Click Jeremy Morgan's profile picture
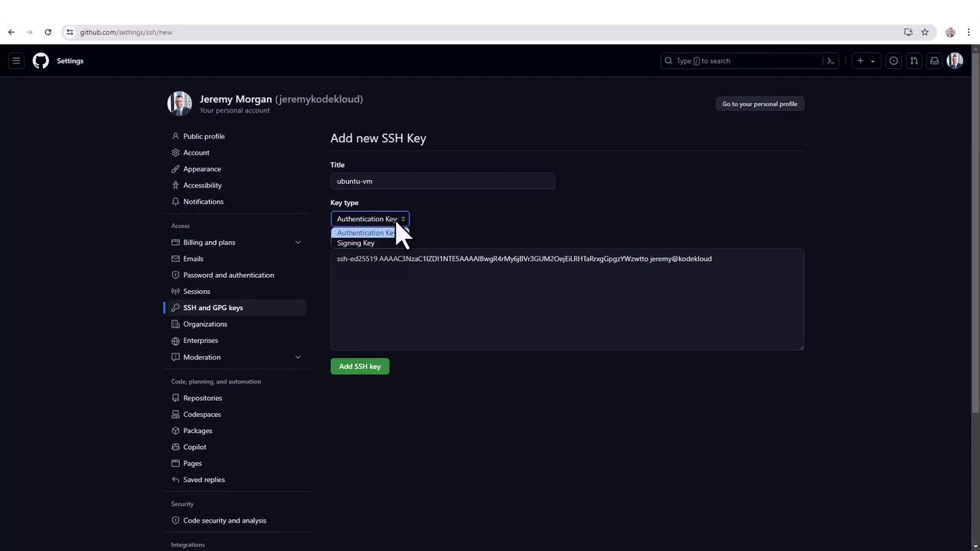 click(x=180, y=103)
